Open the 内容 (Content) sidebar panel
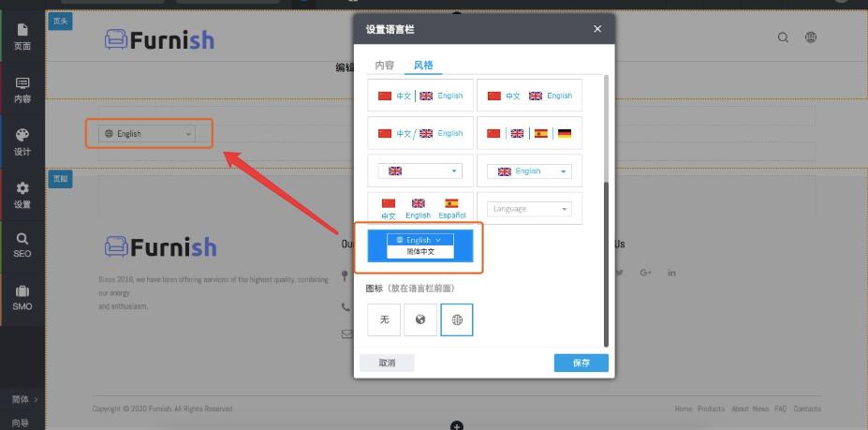The width and height of the screenshot is (868, 430). (x=22, y=90)
